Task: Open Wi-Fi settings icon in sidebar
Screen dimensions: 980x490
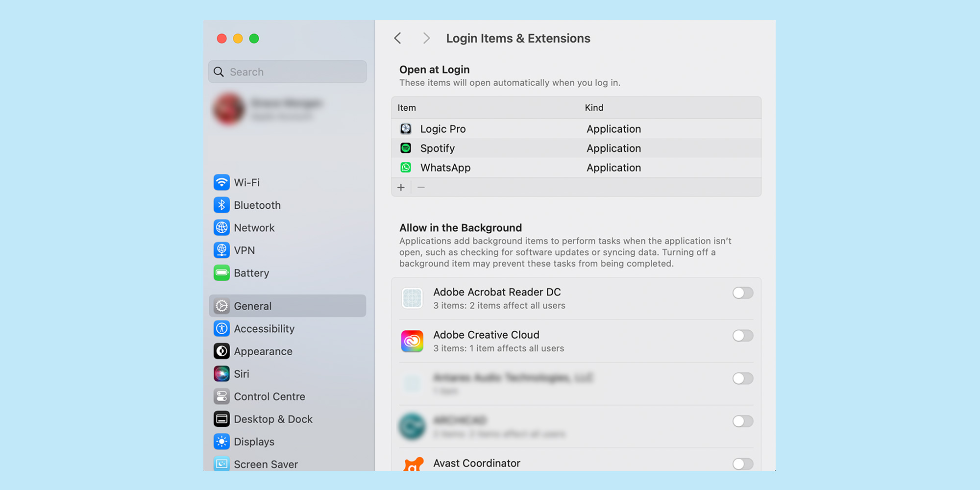Action: click(x=221, y=182)
